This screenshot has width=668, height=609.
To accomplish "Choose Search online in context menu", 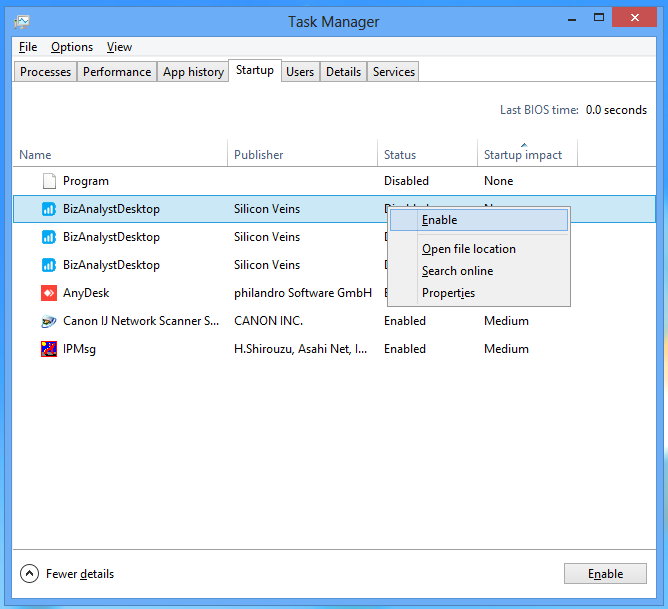I will click(479, 271).
